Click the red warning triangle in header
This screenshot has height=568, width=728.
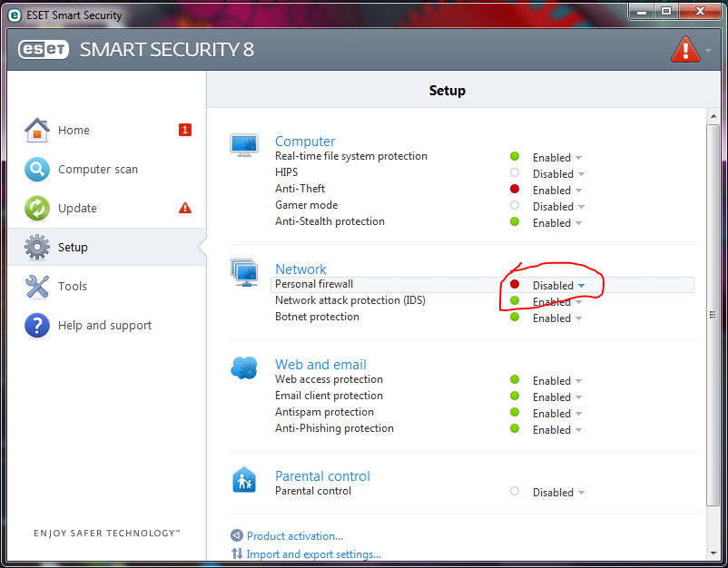pos(685,50)
